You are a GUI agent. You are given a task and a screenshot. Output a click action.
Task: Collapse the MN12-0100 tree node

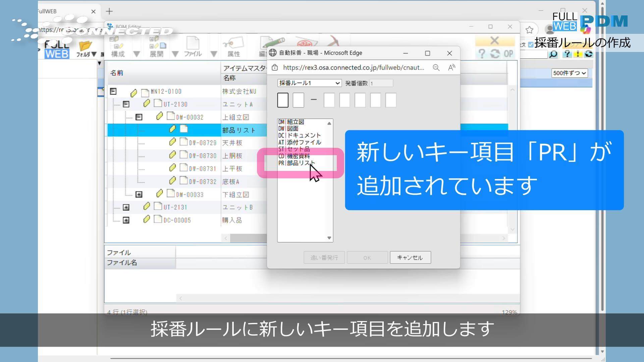coord(113,91)
